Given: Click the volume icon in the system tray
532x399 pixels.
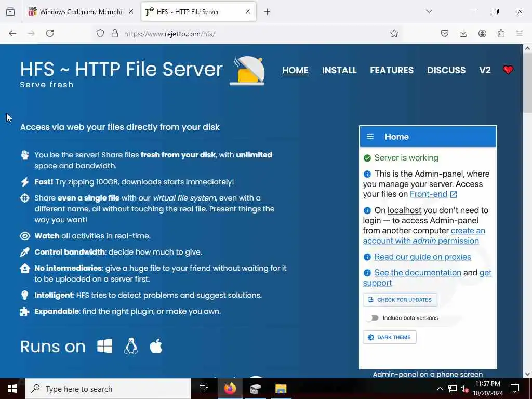Looking at the screenshot, I should [x=464, y=389].
